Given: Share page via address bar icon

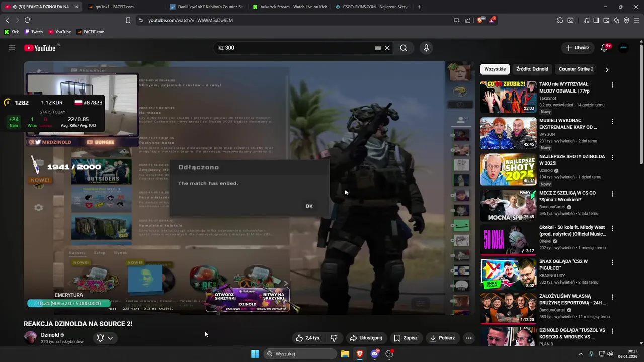Looking at the screenshot, I should click(x=468, y=20).
